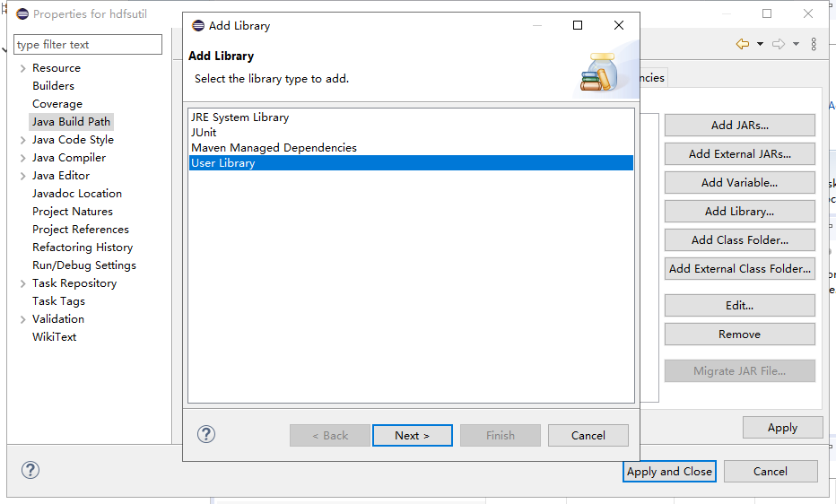Select Project References item
Screen dimensions: 836x504
pos(81,230)
